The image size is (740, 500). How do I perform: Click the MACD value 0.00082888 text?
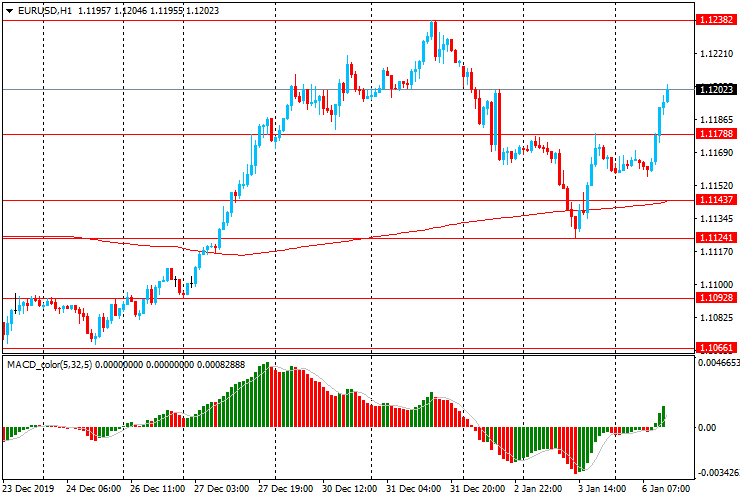click(x=221, y=364)
